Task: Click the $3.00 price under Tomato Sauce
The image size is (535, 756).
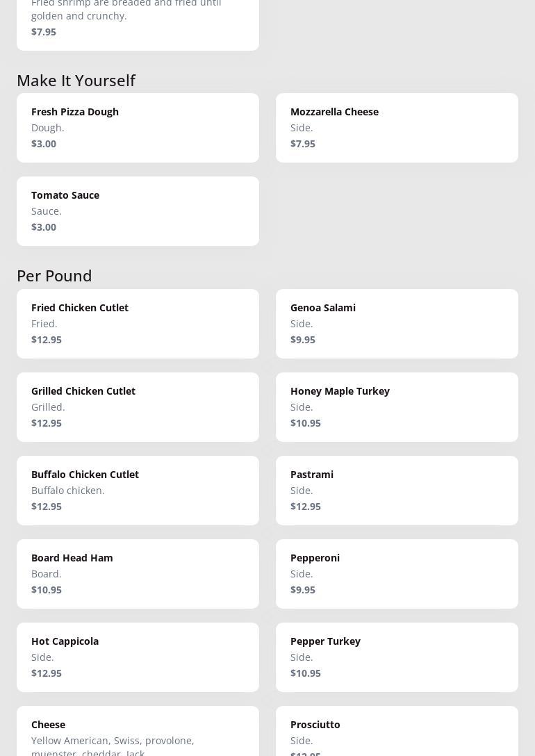Action: (x=44, y=227)
